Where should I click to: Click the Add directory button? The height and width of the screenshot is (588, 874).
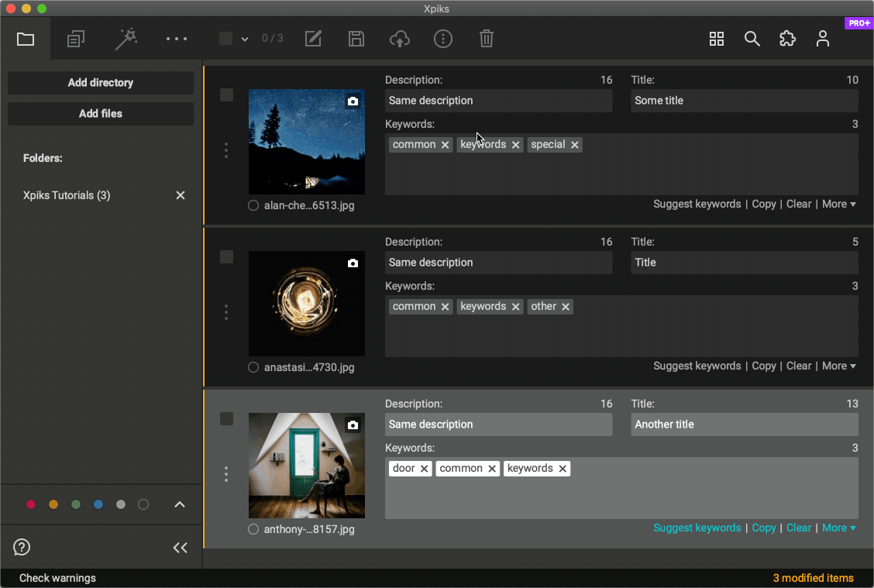pyautogui.click(x=101, y=83)
